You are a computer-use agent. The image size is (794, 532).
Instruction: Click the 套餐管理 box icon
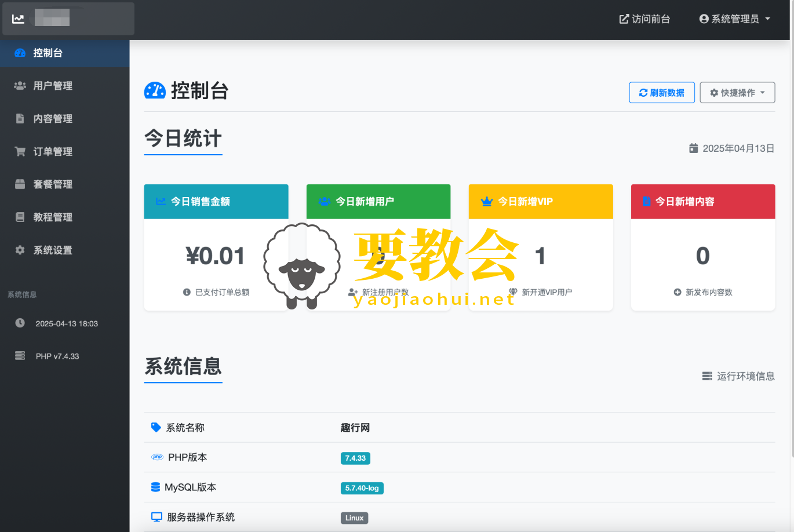(x=20, y=184)
